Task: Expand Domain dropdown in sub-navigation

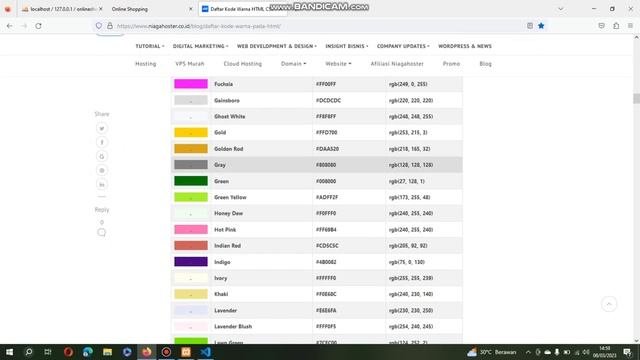Action: [293, 64]
